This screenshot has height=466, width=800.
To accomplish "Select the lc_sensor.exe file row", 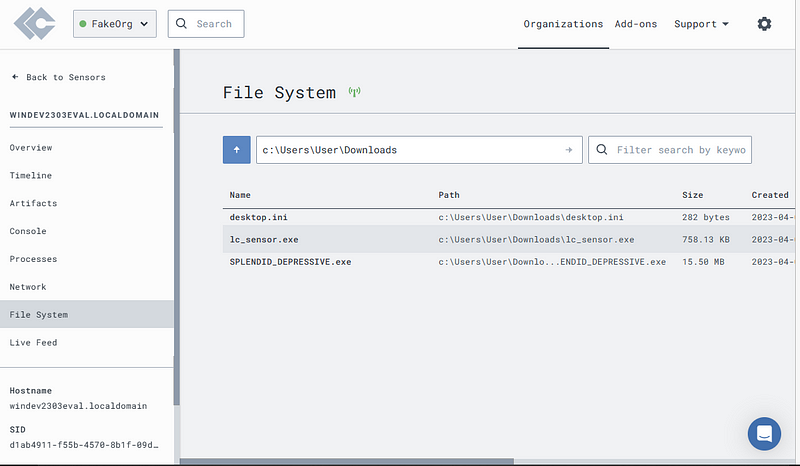I will coord(509,239).
